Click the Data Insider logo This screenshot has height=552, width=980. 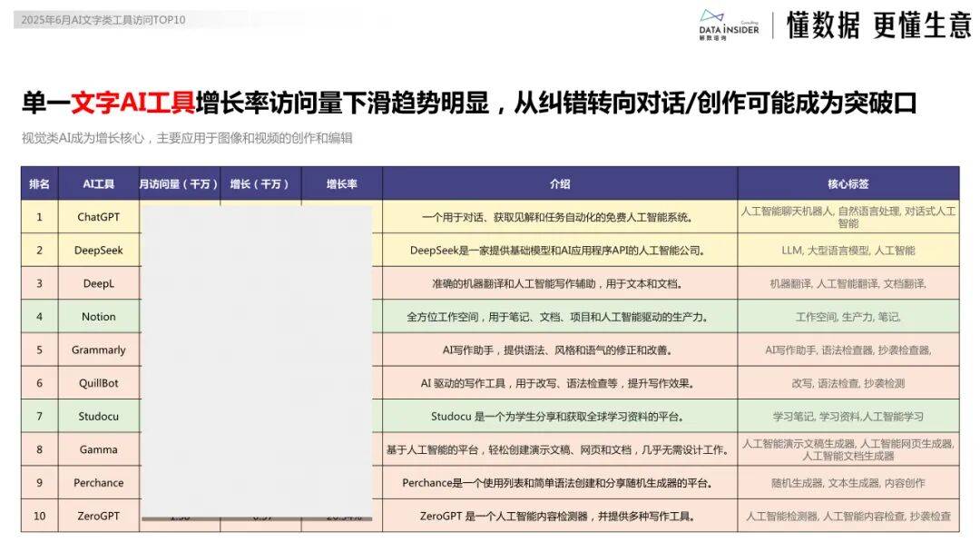(729, 25)
